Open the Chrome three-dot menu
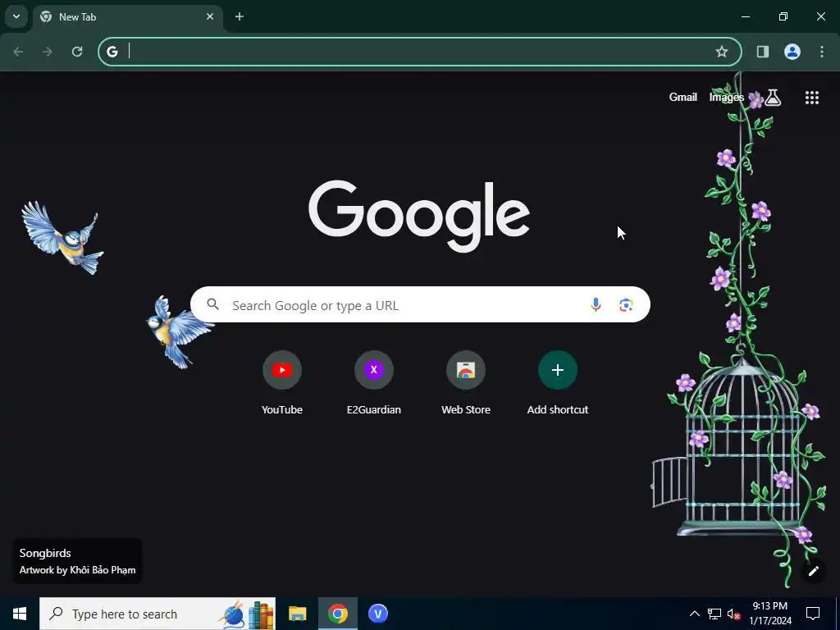 (x=822, y=52)
